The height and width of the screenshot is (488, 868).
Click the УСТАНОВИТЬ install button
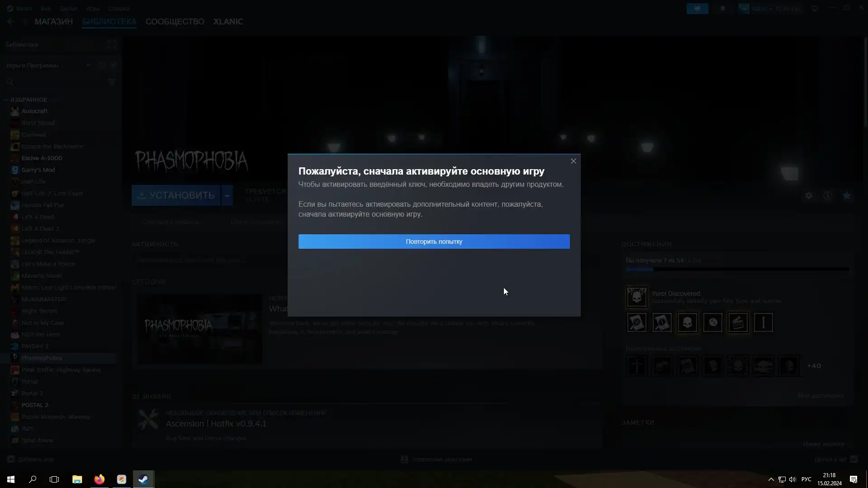point(176,195)
